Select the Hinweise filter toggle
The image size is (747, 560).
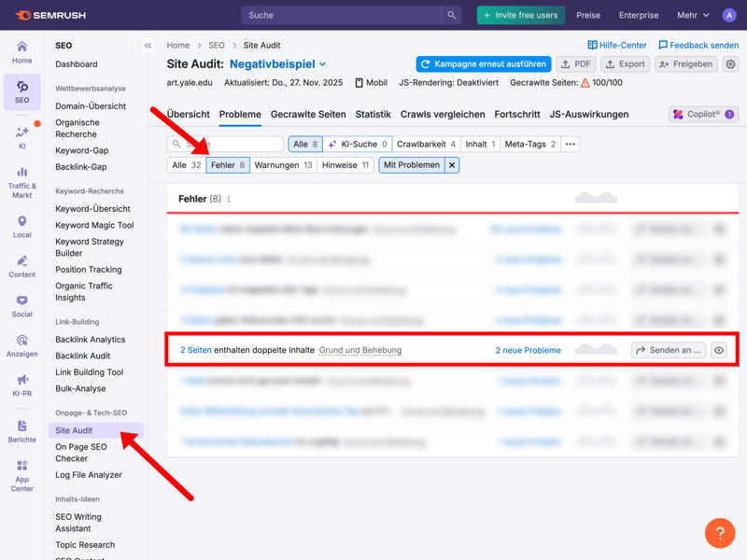click(345, 165)
